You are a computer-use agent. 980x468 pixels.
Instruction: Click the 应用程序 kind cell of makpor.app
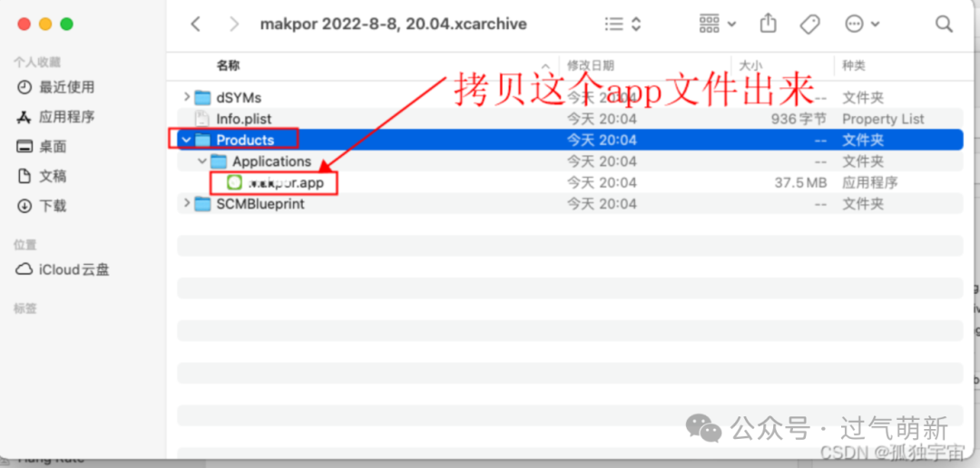(870, 182)
